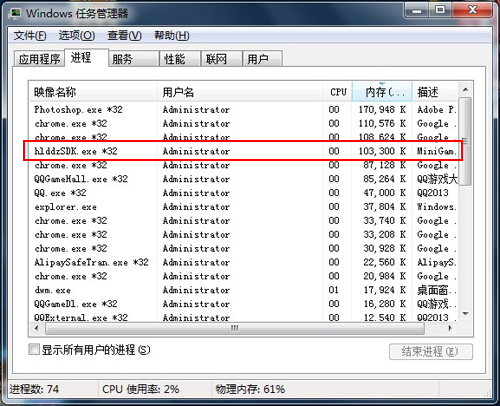Close the Task Manager window

tap(472, 10)
